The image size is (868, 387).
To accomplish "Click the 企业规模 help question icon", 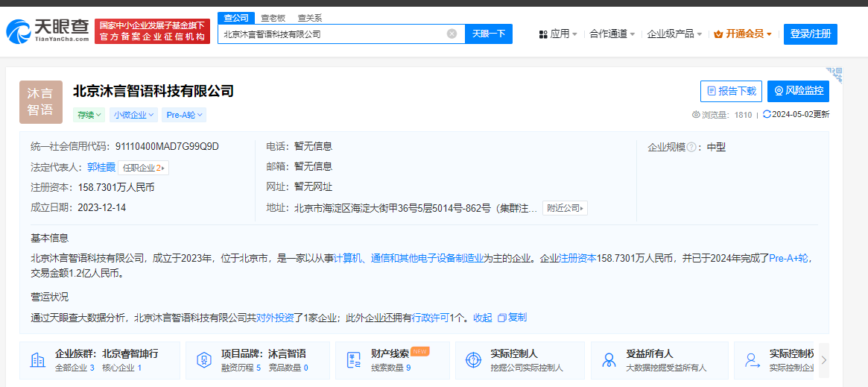I will (691, 148).
